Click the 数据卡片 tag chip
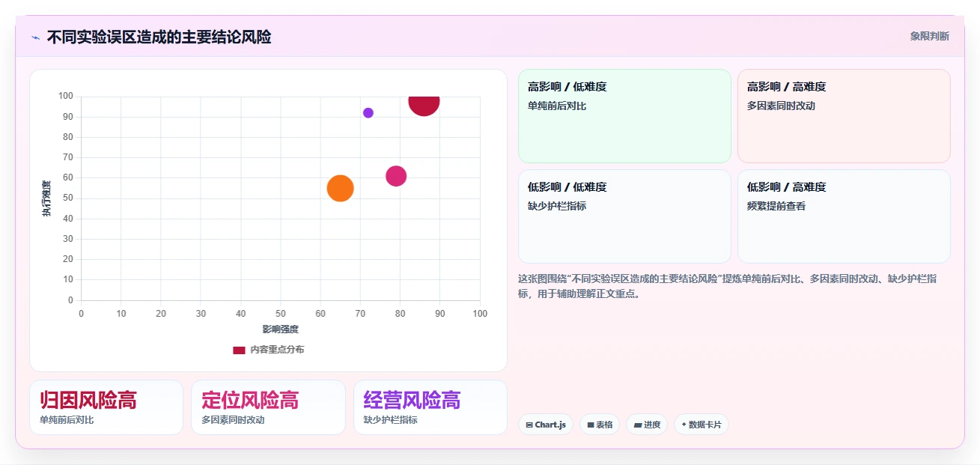 [x=701, y=425]
